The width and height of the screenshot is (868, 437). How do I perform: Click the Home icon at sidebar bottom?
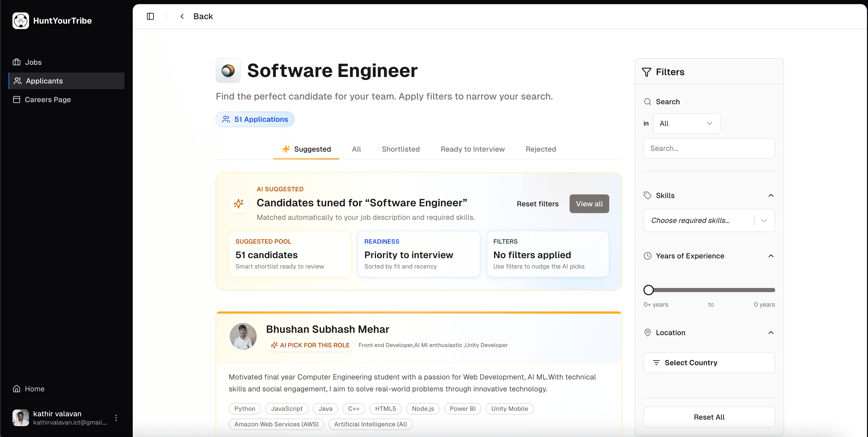pyautogui.click(x=17, y=389)
